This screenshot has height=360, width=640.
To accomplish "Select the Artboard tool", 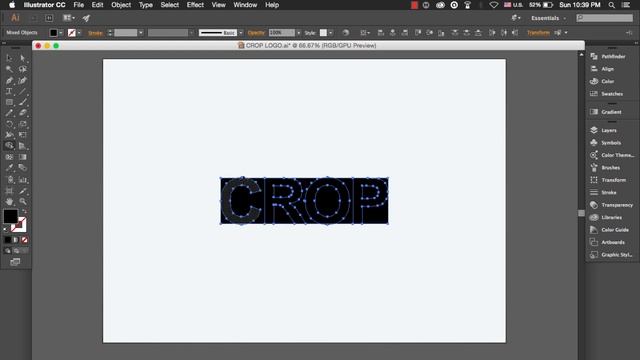I will click(x=9, y=191).
